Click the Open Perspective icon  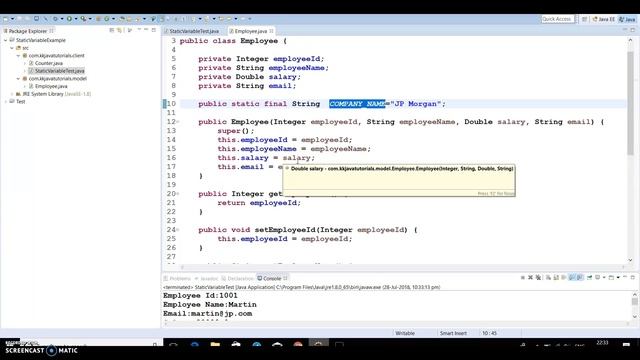click(584, 19)
